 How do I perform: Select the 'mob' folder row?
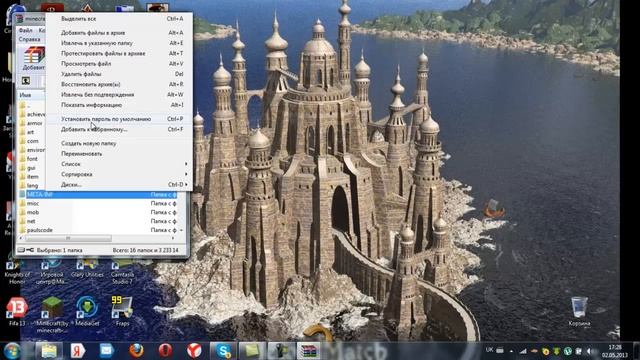click(98, 212)
